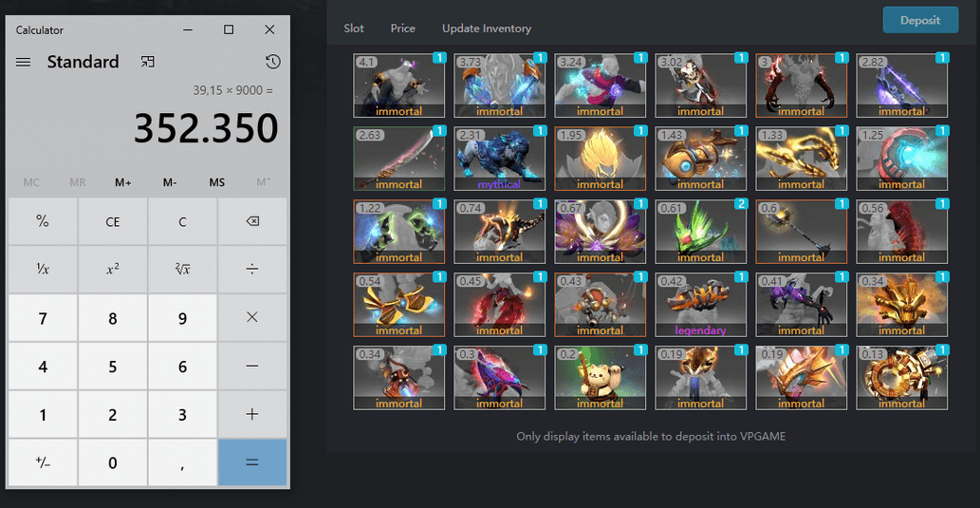Click the minus operator key
Image resolution: width=980 pixels, height=508 pixels.
(x=252, y=366)
